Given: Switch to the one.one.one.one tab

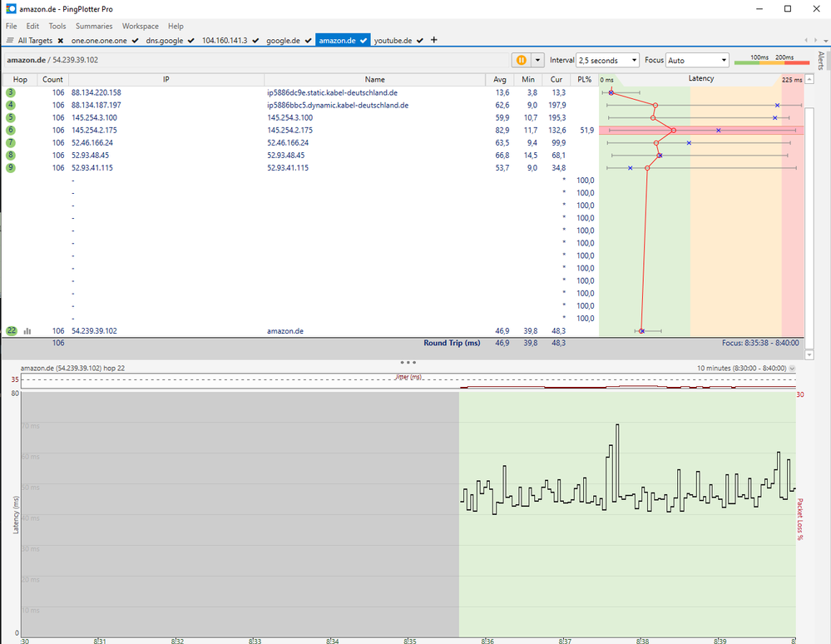Looking at the screenshot, I should point(99,40).
